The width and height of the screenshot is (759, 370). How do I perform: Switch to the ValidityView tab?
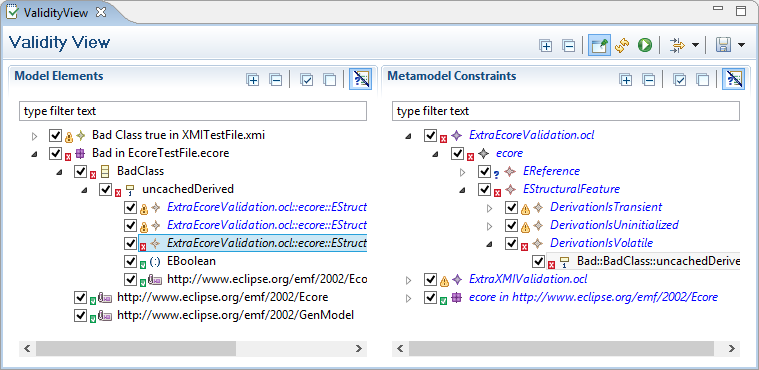(x=55, y=13)
